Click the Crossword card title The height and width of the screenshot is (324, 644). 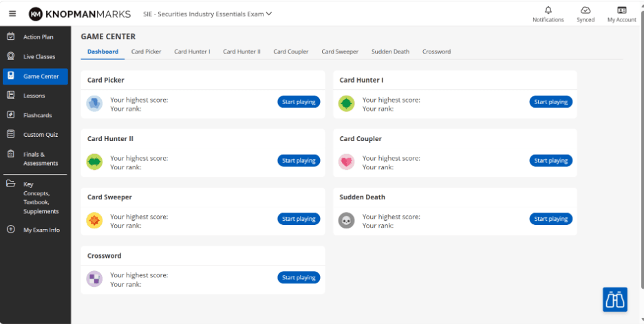(105, 256)
